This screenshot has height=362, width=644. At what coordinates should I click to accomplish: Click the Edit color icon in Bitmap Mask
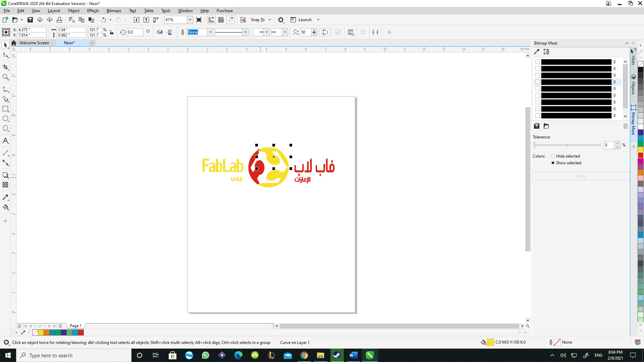546,52
